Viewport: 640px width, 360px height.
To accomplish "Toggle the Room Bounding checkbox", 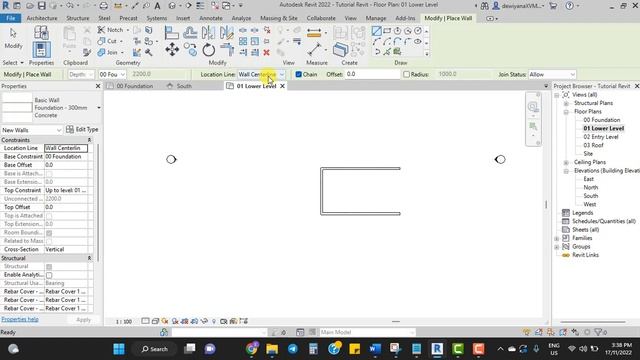I will 49,233.
